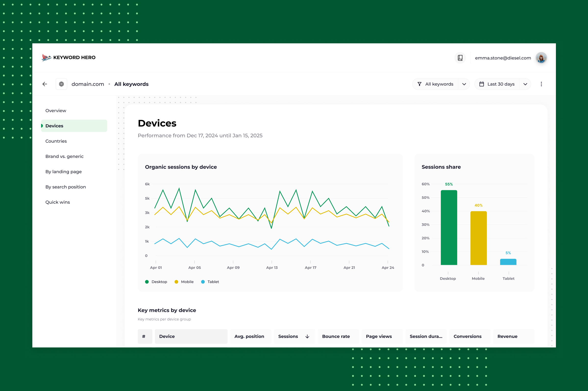Sort by Avg. position column

click(x=250, y=336)
